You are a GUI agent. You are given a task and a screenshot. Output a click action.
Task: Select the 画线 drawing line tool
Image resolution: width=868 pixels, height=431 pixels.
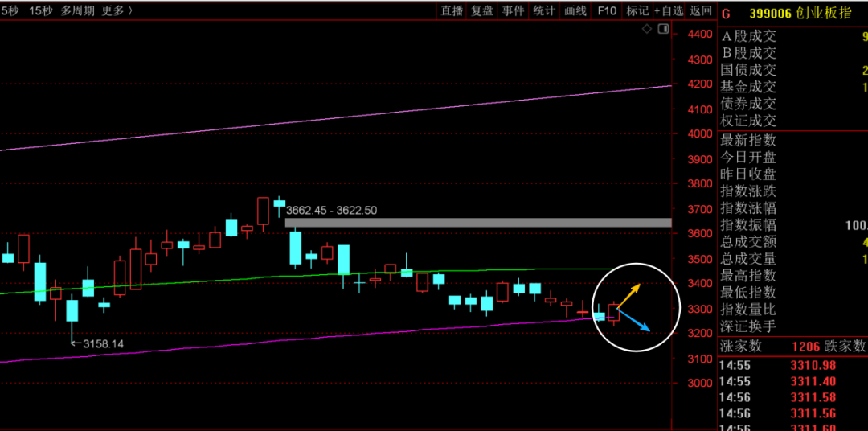pos(575,10)
